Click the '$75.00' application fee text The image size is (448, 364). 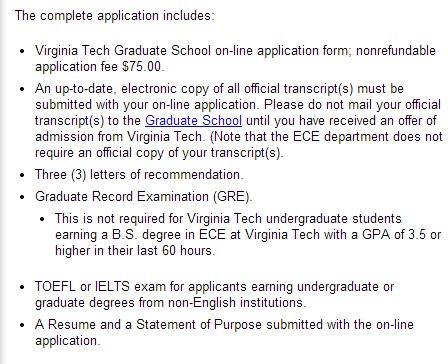click(143, 67)
